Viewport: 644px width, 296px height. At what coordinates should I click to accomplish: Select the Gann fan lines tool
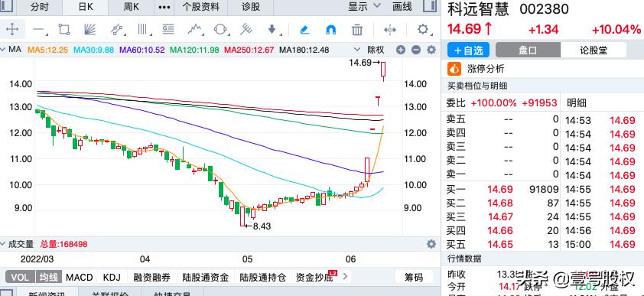(x=89, y=30)
